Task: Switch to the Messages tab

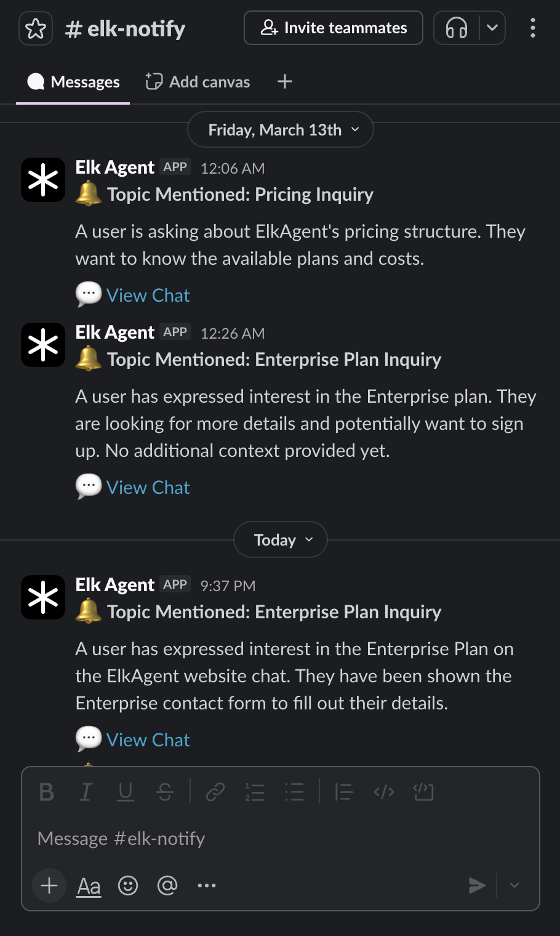Action: (x=73, y=82)
